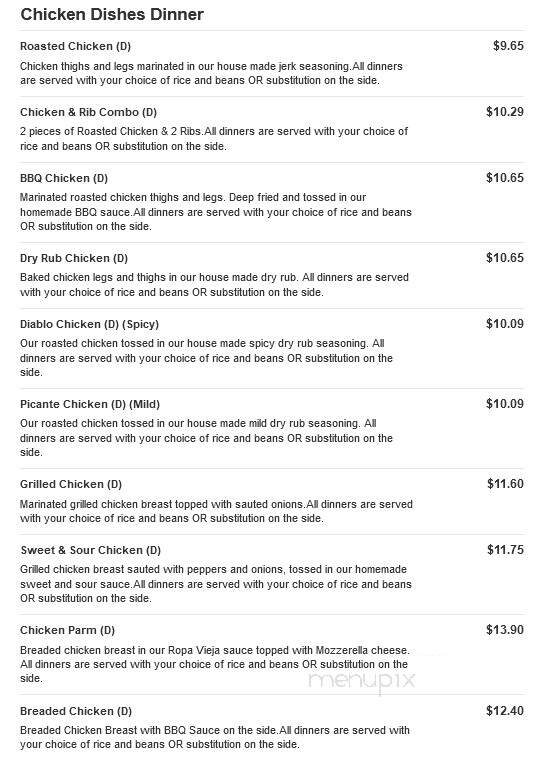Click the $10.29 combo price
This screenshot has height=763, width=541.
pyautogui.click(x=505, y=112)
